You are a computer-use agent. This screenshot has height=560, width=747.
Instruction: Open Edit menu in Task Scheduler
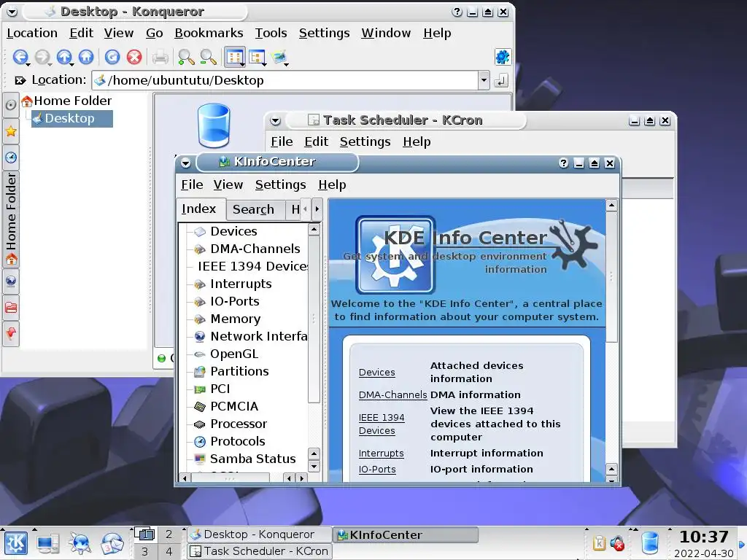[x=317, y=141]
